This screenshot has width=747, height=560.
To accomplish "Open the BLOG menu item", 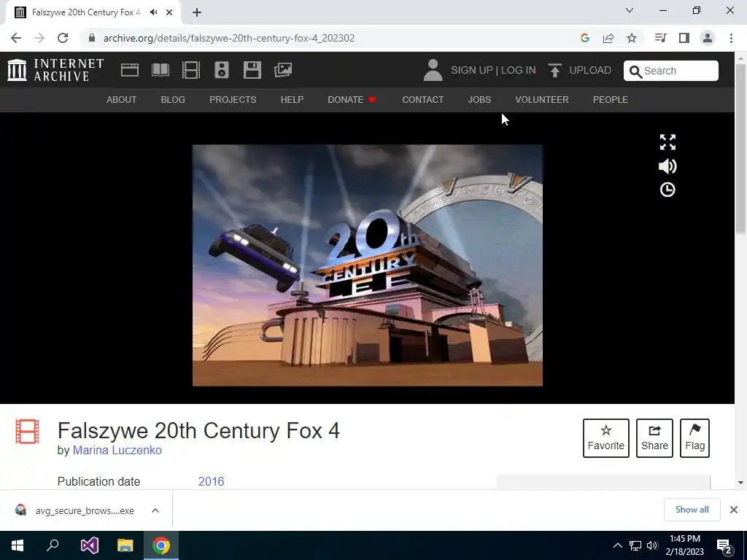I will tap(173, 99).
